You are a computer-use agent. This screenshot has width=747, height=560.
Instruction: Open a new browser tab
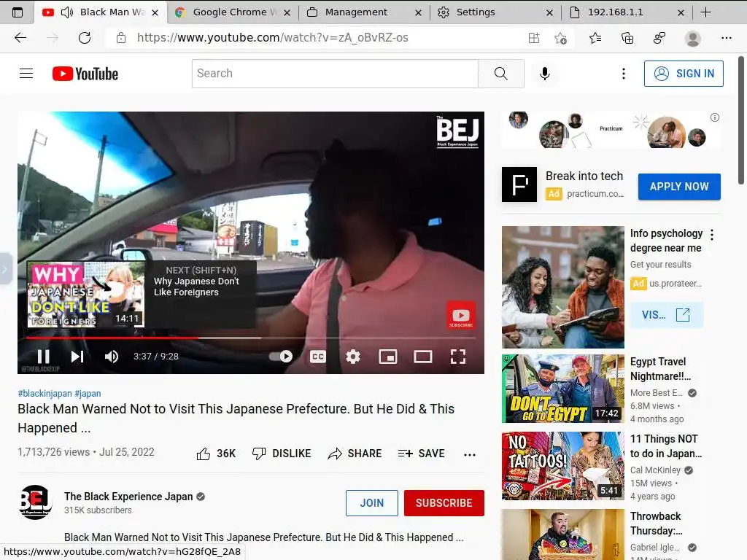706,12
